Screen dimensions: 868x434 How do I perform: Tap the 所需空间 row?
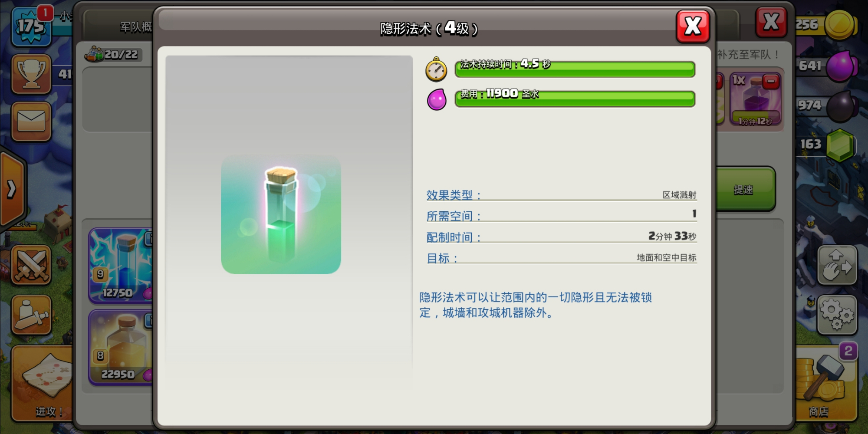tap(562, 215)
